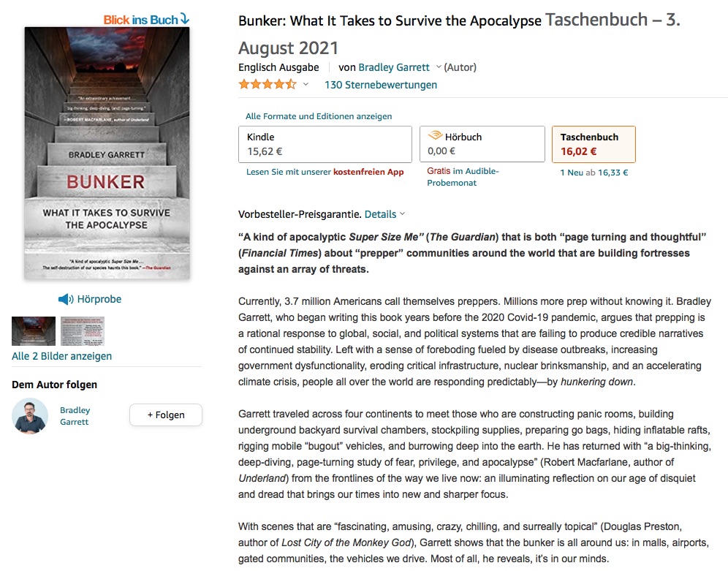The height and width of the screenshot is (571, 728).
Task: Click the star rating icons
Action: tap(267, 85)
